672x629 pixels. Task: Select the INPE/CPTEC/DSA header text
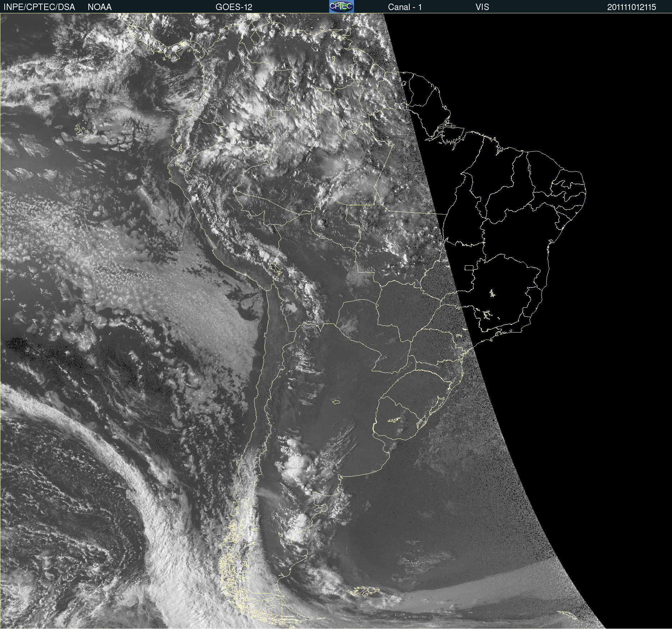39,7
